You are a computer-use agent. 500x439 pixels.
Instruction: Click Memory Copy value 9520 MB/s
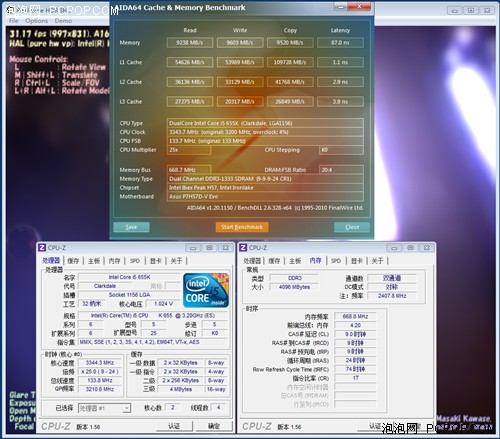tap(290, 43)
